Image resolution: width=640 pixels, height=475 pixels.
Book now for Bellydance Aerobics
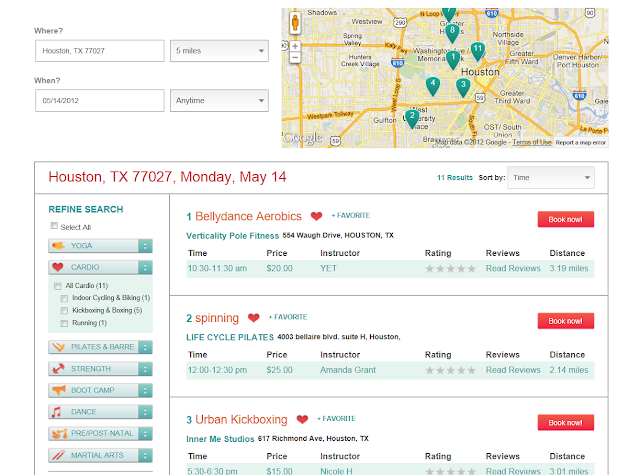pyautogui.click(x=566, y=219)
